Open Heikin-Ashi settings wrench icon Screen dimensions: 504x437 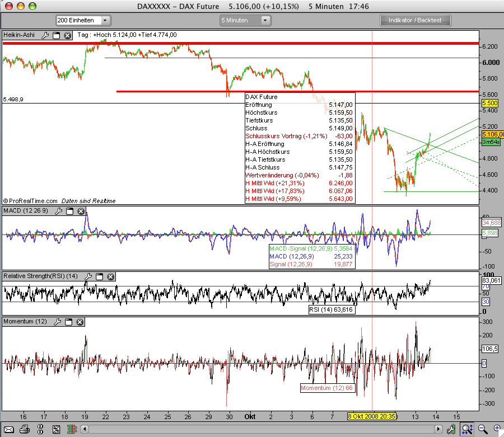pyautogui.click(x=45, y=35)
